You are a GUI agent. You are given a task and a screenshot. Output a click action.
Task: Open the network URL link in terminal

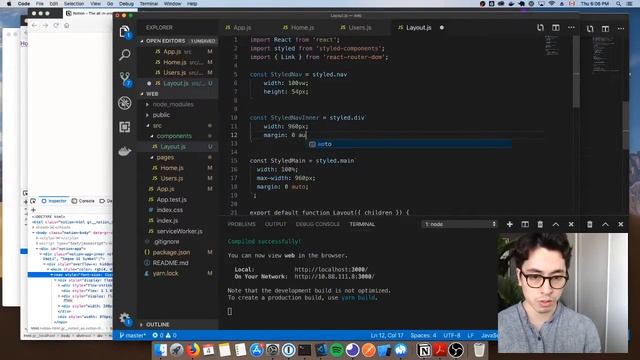(334, 276)
